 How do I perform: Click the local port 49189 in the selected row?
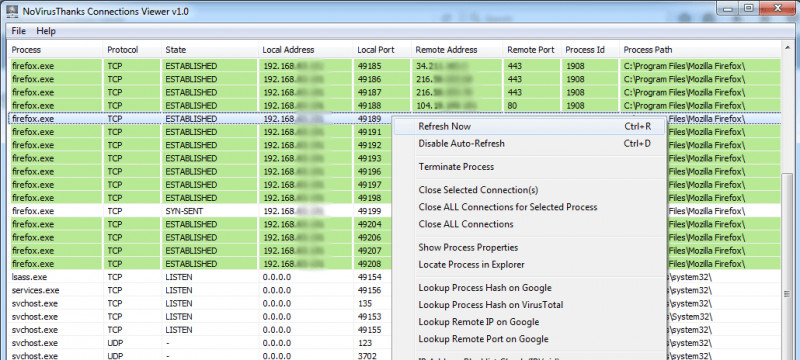[x=373, y=119]
